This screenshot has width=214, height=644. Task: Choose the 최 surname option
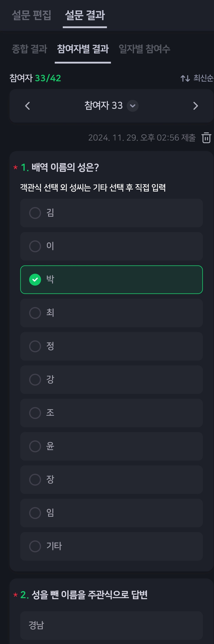(x=111, y=313)
